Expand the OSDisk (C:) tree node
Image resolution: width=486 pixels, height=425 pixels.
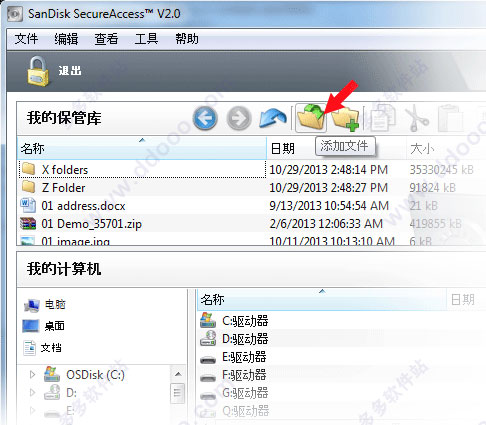click(32, 374)
